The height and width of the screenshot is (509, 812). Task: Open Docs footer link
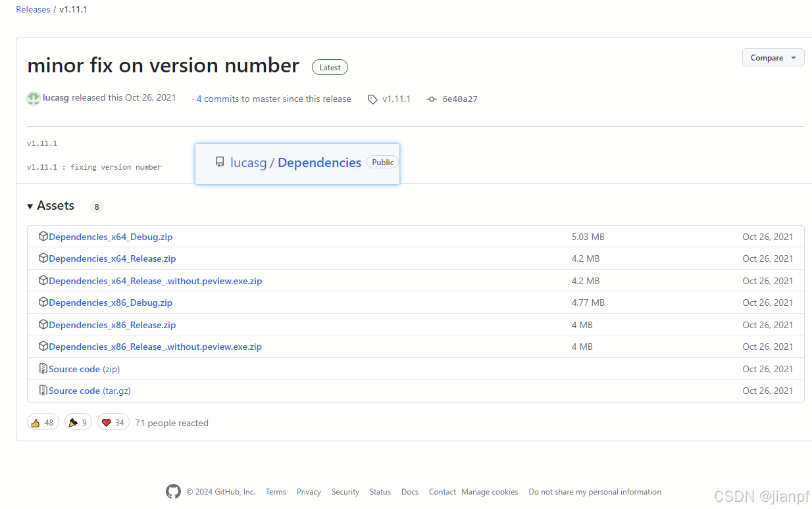click(x=410, y=492)
